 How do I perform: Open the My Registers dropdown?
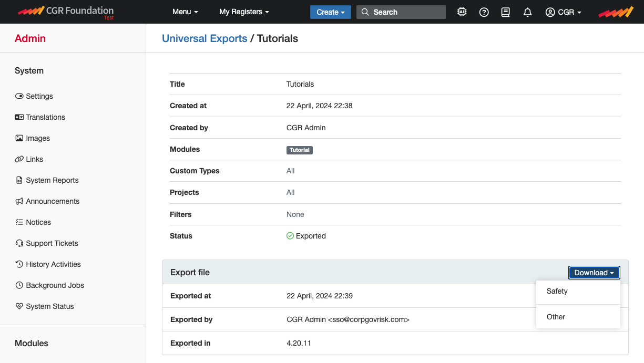[244, 12]
